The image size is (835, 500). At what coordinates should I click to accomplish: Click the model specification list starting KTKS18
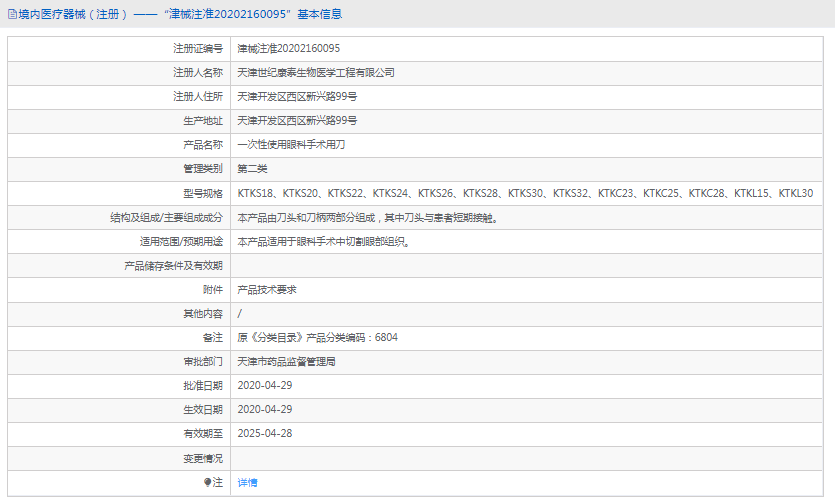point(525,193)
